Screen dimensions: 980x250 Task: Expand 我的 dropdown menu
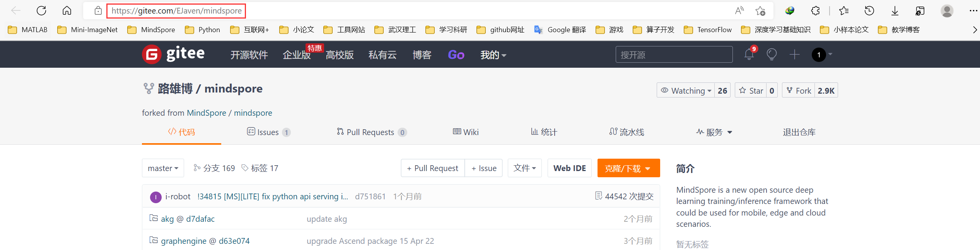pyautogui.click(x=493, y=55)
